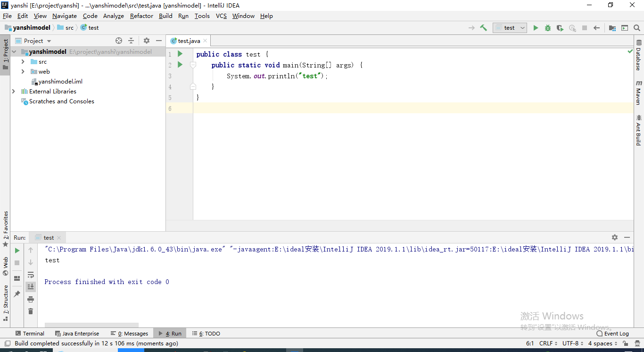Open the VCS menu
Viewport: 644px width, 352px height.
coord(221,16)
